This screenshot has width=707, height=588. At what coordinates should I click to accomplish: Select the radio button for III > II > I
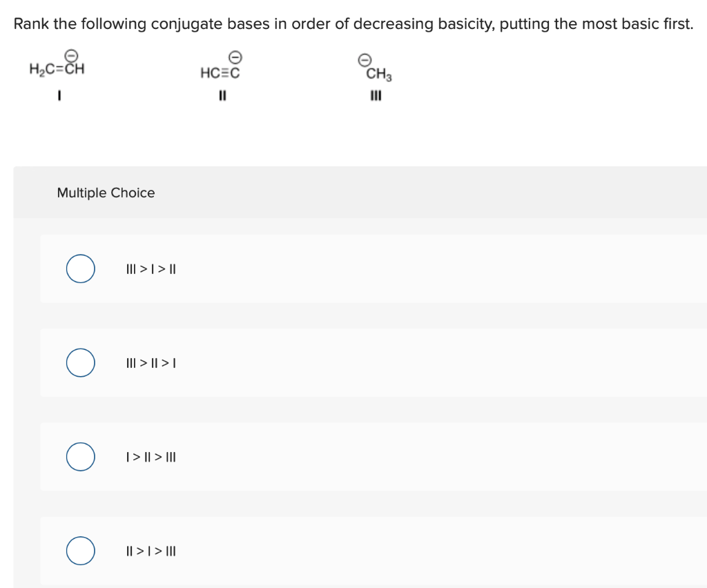point(80,362)
